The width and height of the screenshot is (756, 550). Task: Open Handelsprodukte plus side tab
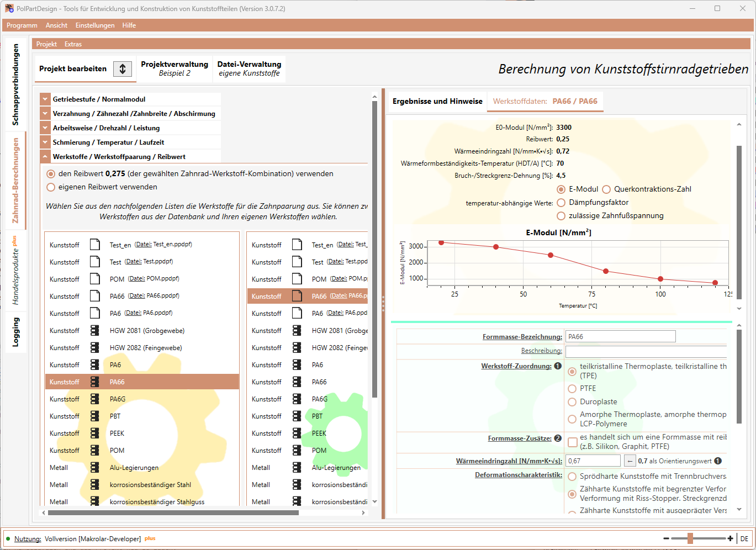tap(15, 270)
